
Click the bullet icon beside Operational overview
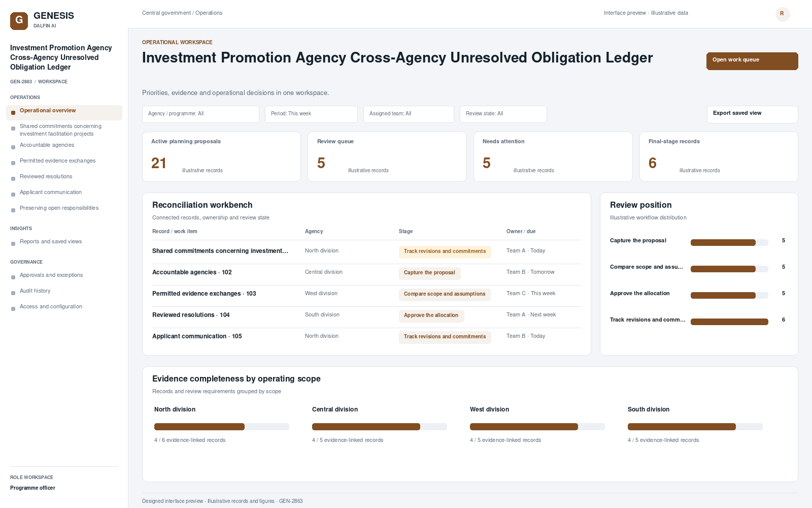click(x=13, y=113)
